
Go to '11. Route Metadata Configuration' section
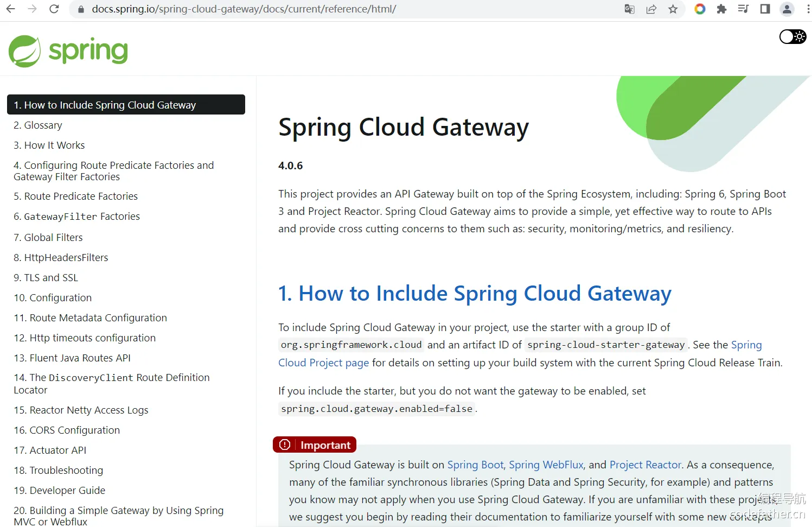91,318
